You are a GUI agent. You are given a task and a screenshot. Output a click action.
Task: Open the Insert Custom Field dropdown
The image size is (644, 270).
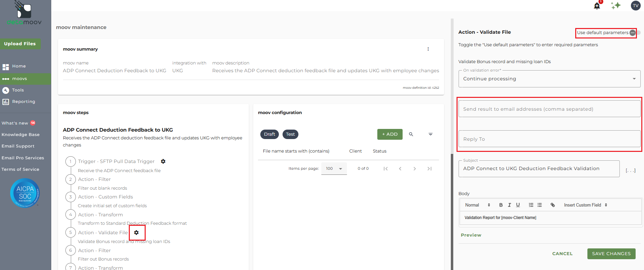coord(585,205)
